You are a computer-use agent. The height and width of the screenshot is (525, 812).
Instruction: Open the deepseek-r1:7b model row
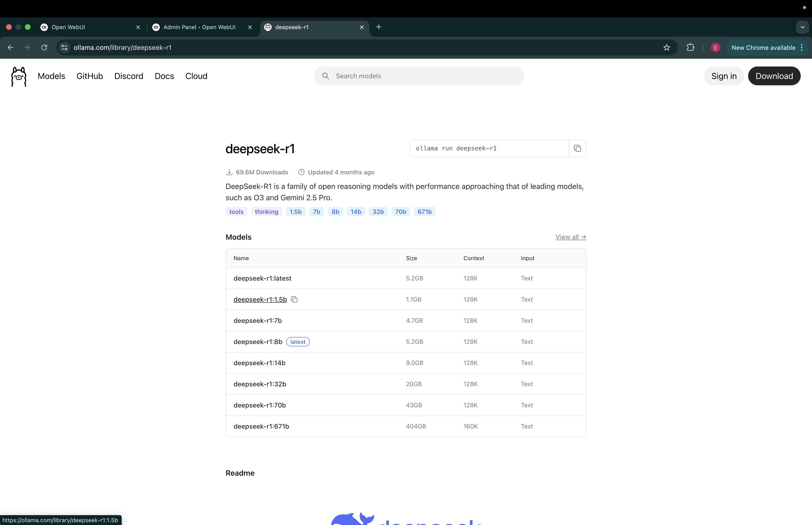(x=406, y=321)
